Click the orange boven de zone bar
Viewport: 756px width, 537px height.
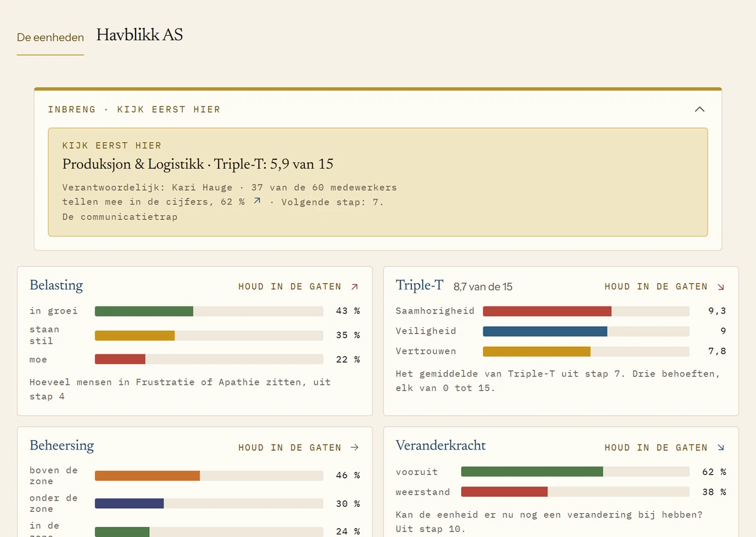(x=147, y=475)
